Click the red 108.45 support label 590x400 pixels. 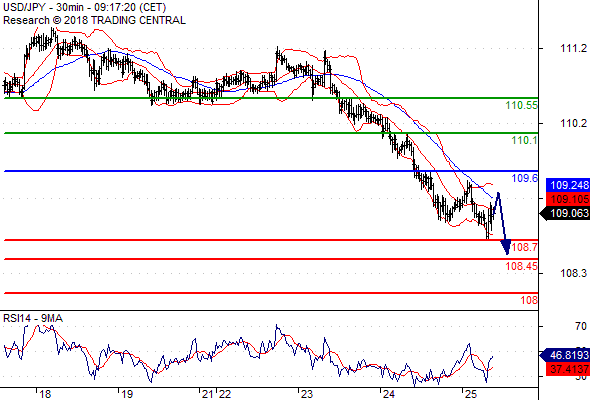tap(522, 266)
